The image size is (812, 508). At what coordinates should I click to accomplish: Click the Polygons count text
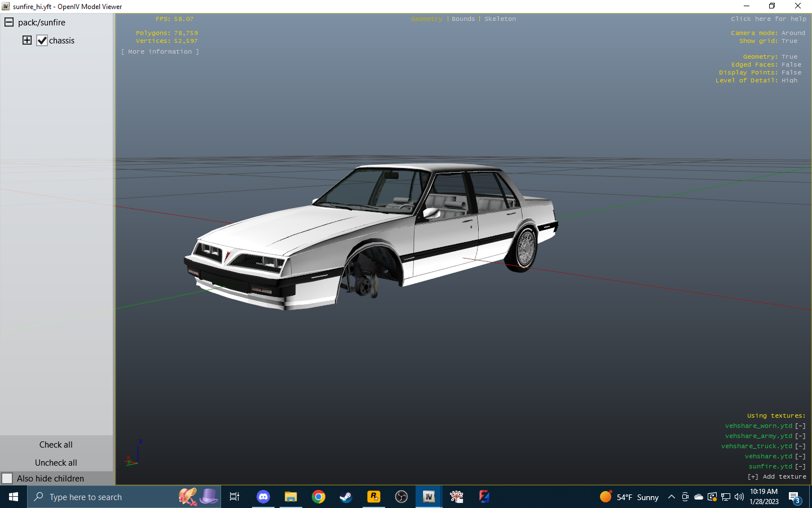point(167,33)
